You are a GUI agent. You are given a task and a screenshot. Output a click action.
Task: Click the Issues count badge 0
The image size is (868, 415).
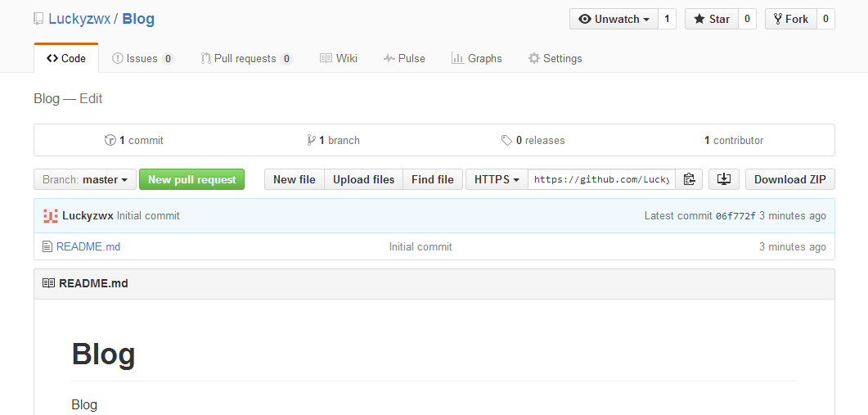(168, 59)
